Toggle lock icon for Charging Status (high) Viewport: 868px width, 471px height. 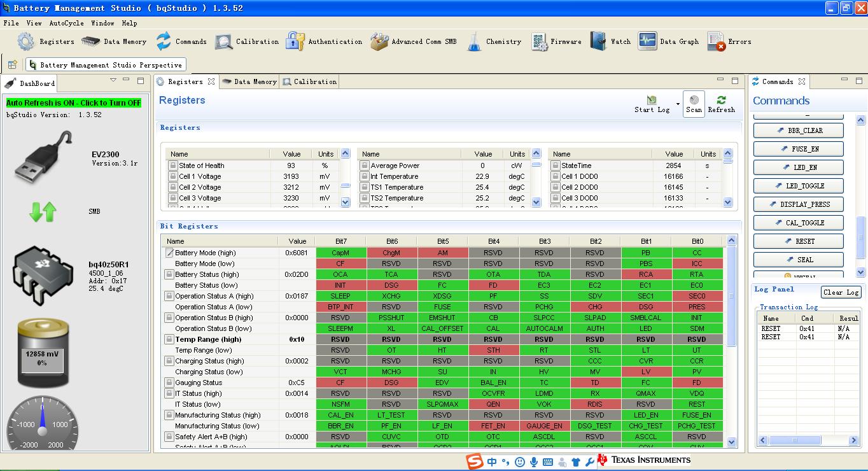tap(169, 361)
